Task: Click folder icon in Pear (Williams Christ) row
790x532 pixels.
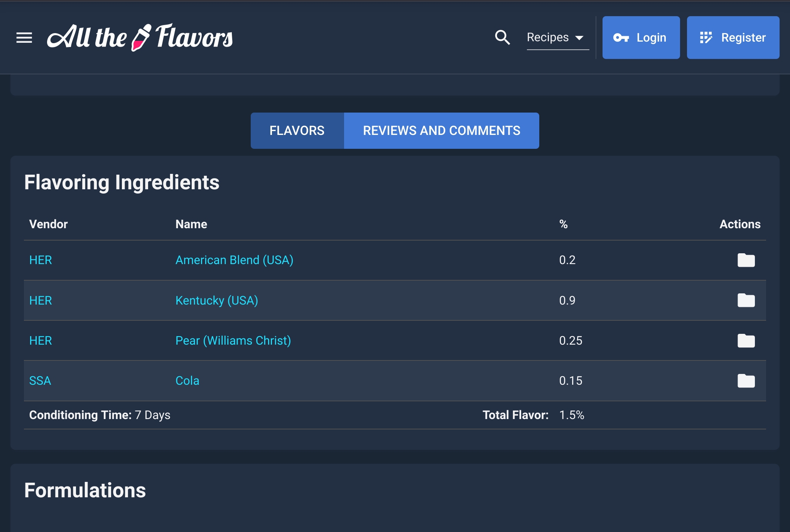Action: tap(746, 341)
